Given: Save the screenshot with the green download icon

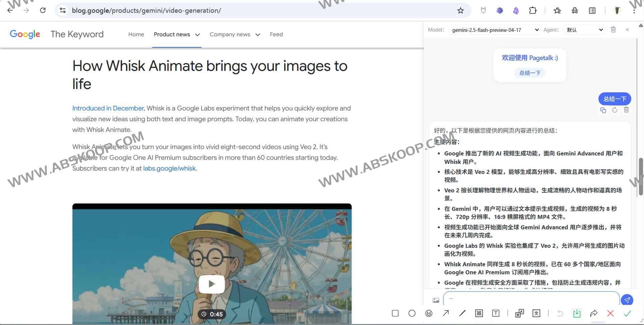Looking at the screenshot, I should (577, 313).
